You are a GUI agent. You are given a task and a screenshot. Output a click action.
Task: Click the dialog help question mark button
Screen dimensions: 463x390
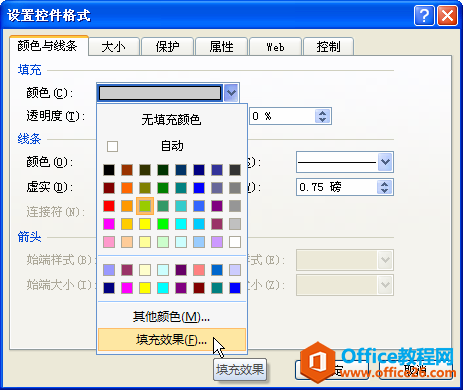click(424, 15)
